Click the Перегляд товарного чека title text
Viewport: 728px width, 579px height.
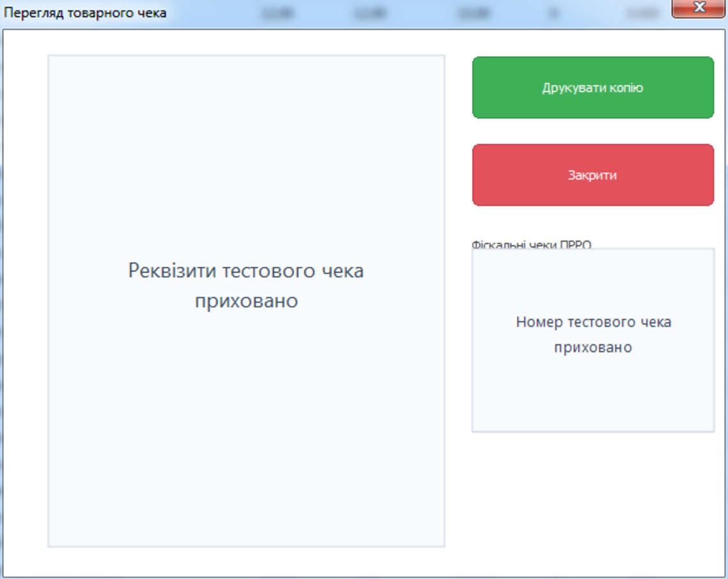85,13
